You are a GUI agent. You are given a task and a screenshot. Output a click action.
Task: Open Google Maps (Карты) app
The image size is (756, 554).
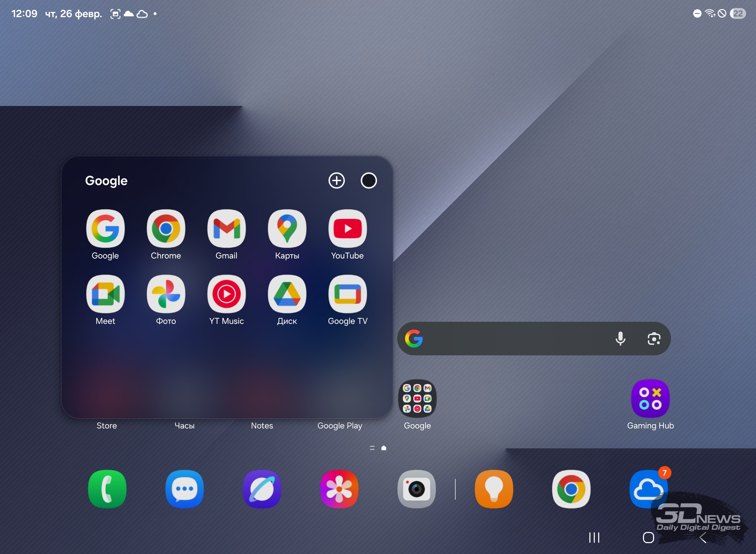point(287,229)
